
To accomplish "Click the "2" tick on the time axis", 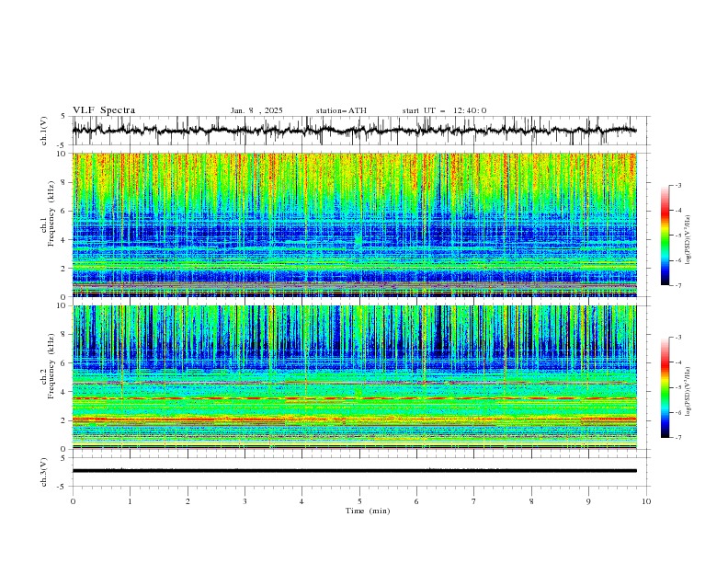I will (x=188, y=501).
